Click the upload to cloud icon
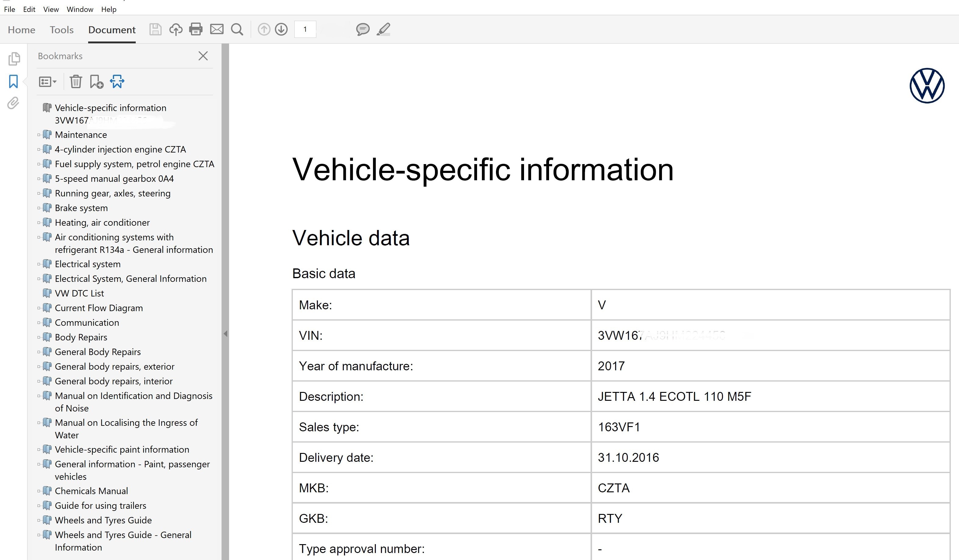This screenshot has height=560, width=959. pyautogui.click(x=175, y=29)
